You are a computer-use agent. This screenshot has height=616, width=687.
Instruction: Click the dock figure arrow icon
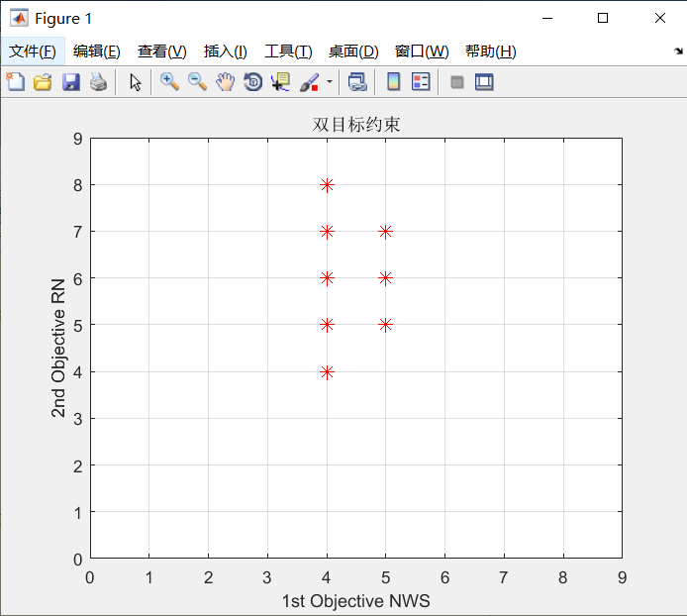(678, 51)
